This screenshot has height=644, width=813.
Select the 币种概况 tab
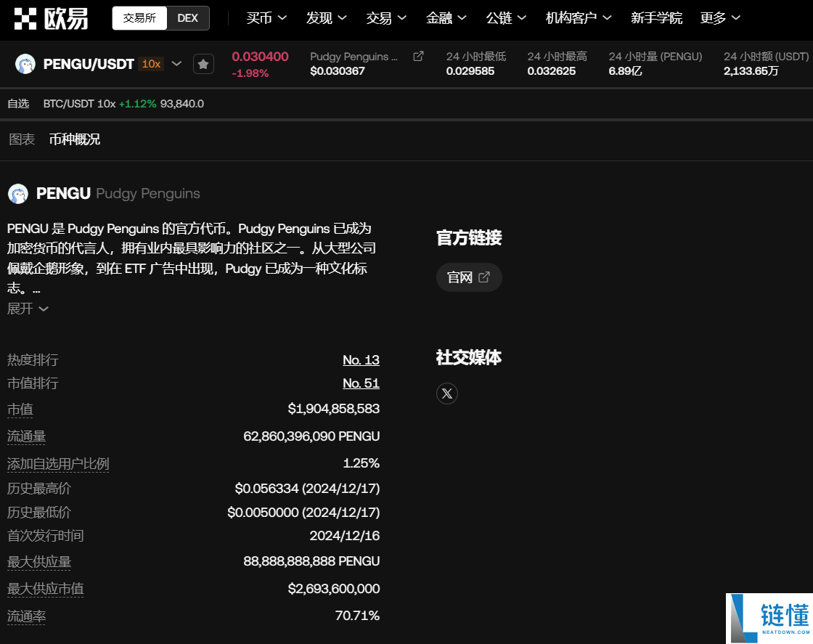point(75,139)
